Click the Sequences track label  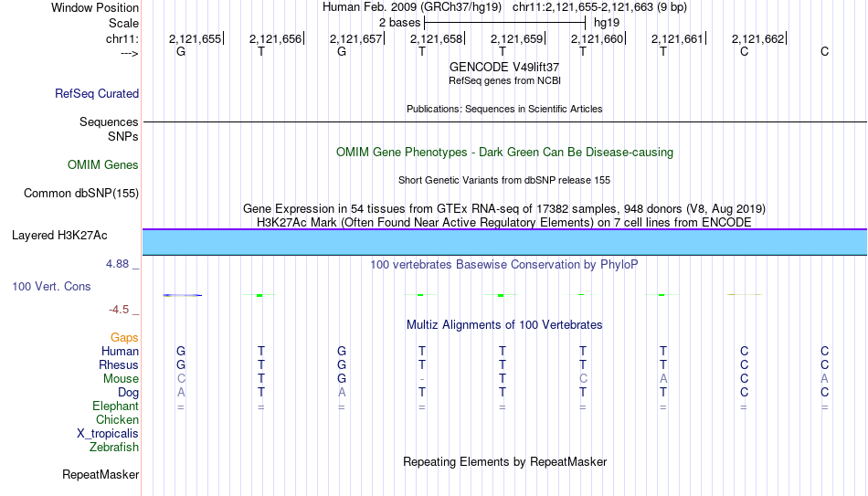tap(109, 121)
